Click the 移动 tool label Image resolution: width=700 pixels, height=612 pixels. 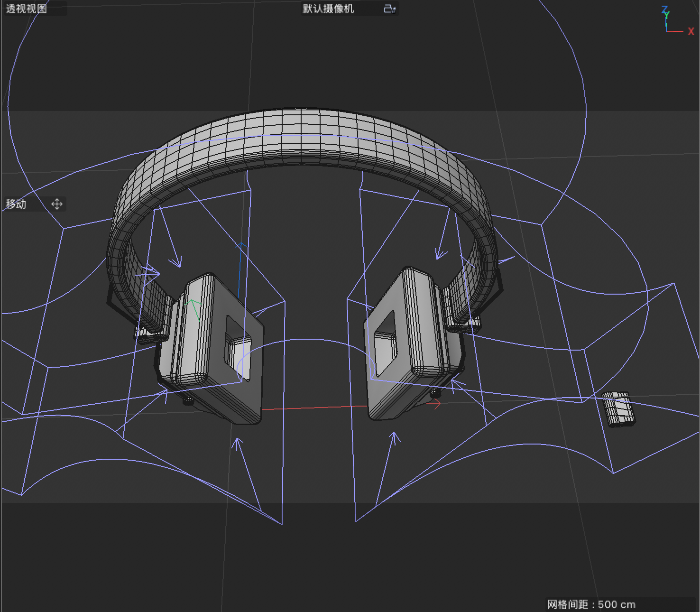16,204
